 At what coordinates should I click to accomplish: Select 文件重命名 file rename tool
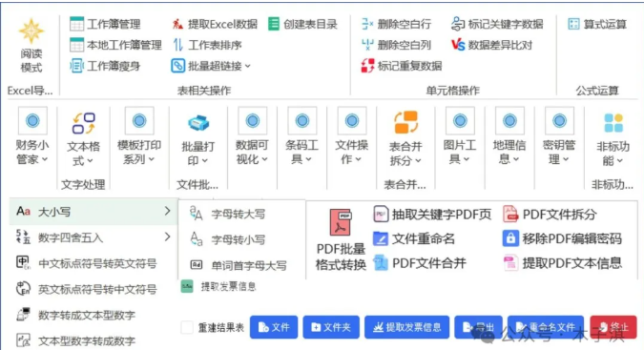(414, 238)
